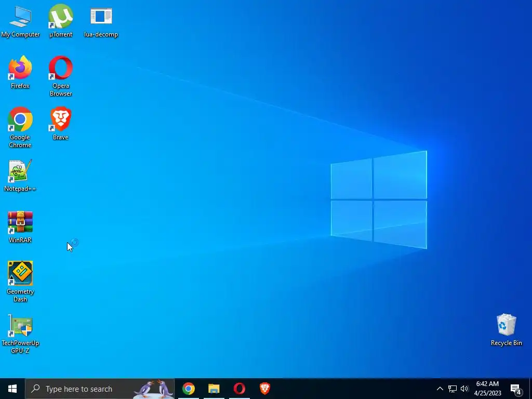Screen dimensions: 532x399
Task: Click the penguins search highlight image
Action: (154, 389)
